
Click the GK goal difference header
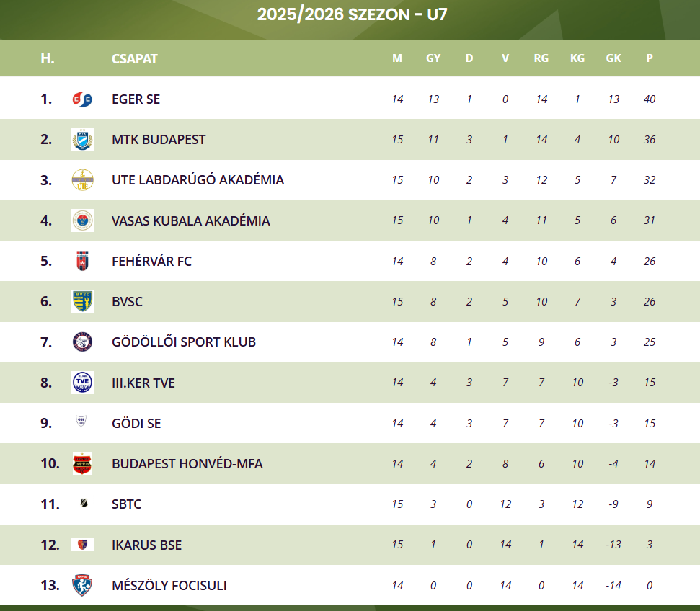[x=613, y=59]
